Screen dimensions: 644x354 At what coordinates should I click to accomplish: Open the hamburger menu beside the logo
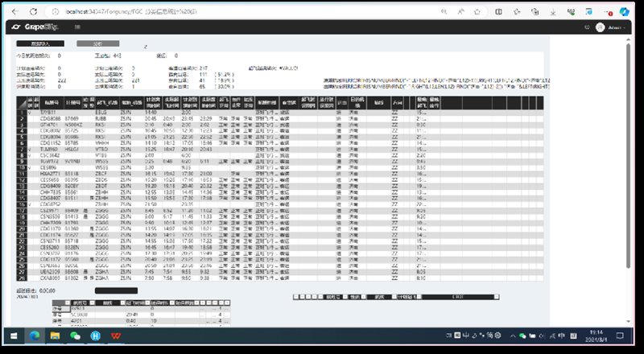coord(76,27)
